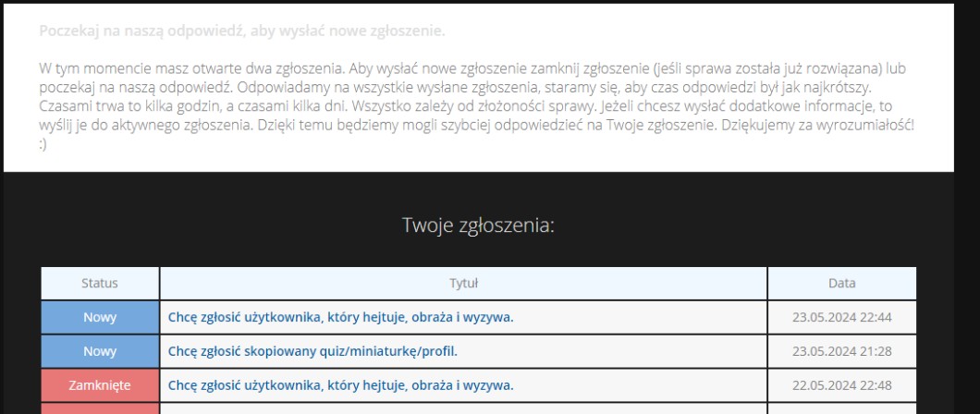
Task: Click the bold Poczekaj na naszą odpowiedź heading
Action: pyautogui.click(x=242, y=31)
